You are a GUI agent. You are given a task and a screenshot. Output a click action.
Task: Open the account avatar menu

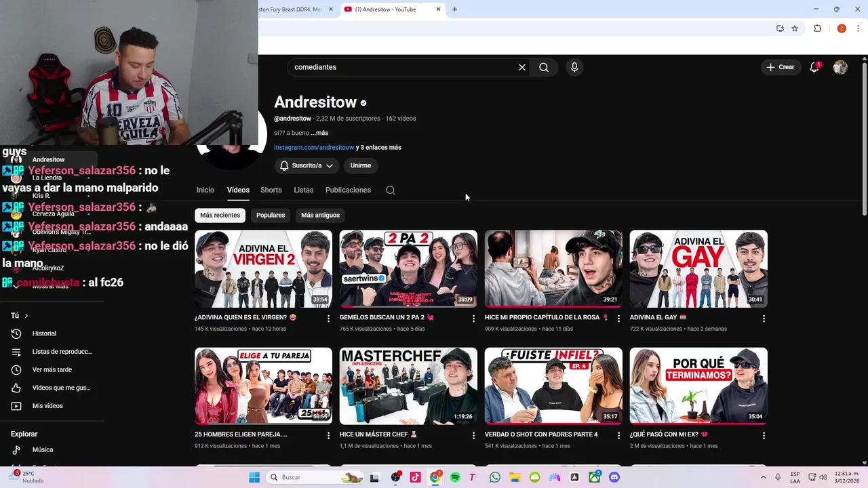pos(840,67)
